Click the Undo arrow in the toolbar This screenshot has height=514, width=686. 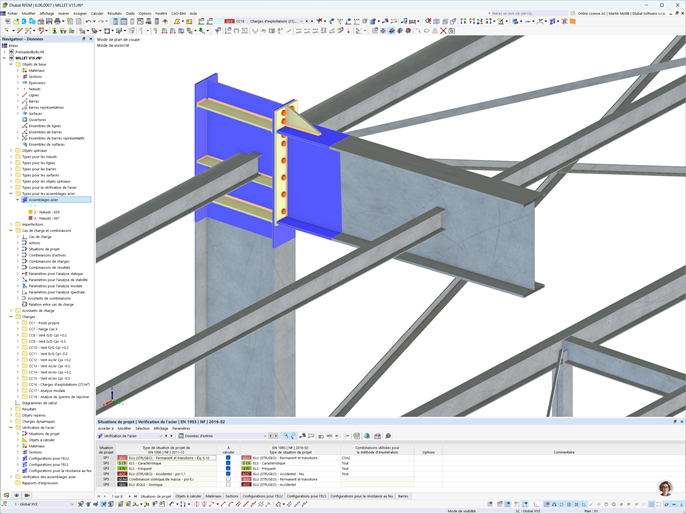[88, 21]
